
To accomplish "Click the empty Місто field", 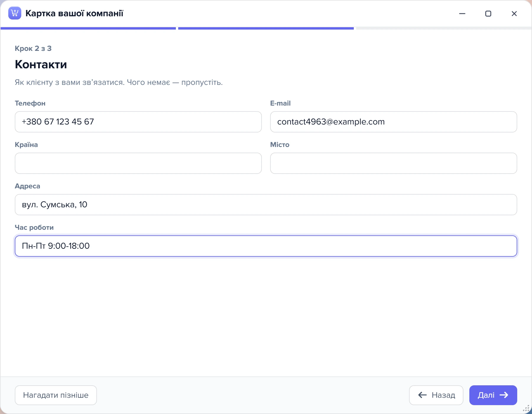I will point(394,163).
